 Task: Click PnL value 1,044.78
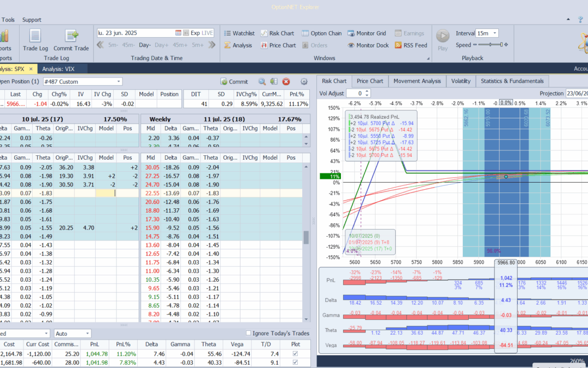[96, 354]
